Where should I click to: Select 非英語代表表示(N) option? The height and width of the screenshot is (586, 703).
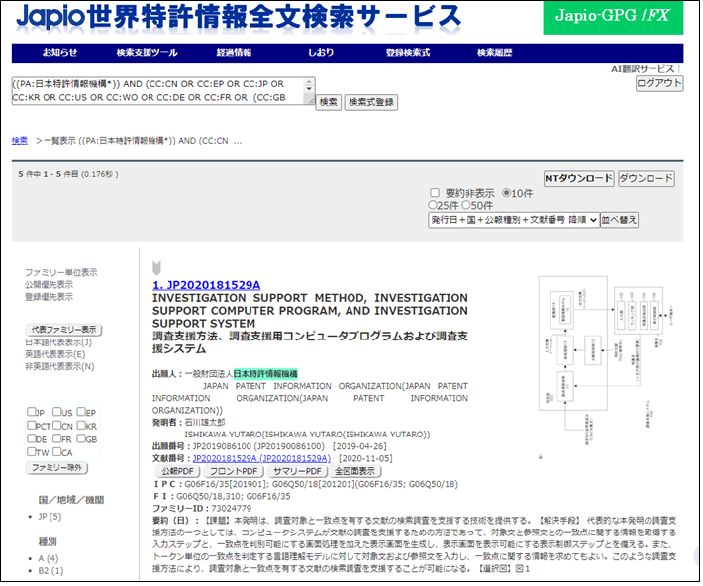(60, 367)
